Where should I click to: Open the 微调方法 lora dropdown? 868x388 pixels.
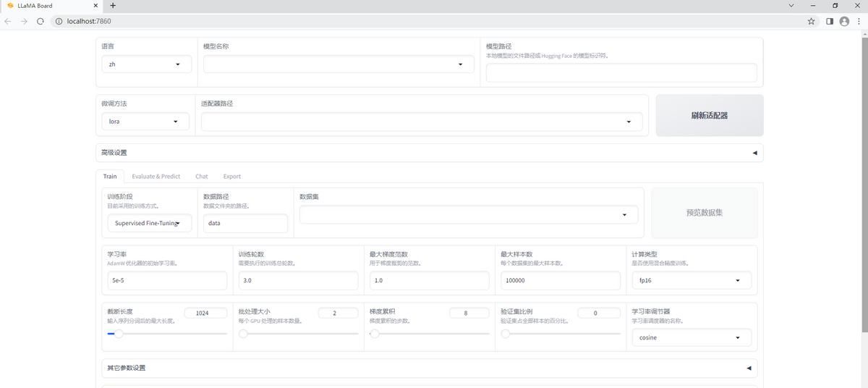(x=145, y=122)
